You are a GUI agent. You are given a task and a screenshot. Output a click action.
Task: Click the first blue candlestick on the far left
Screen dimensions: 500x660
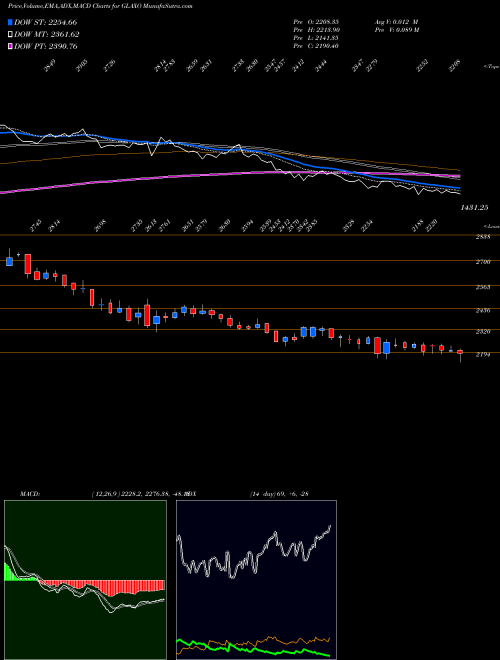pyautogui.click(x=9, y=261)
